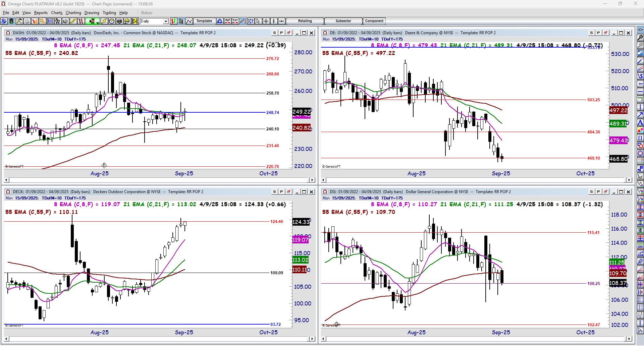Click the 115.41 level label on DG chart
This screenshot has height=346, width=644.
click(594, 233)
